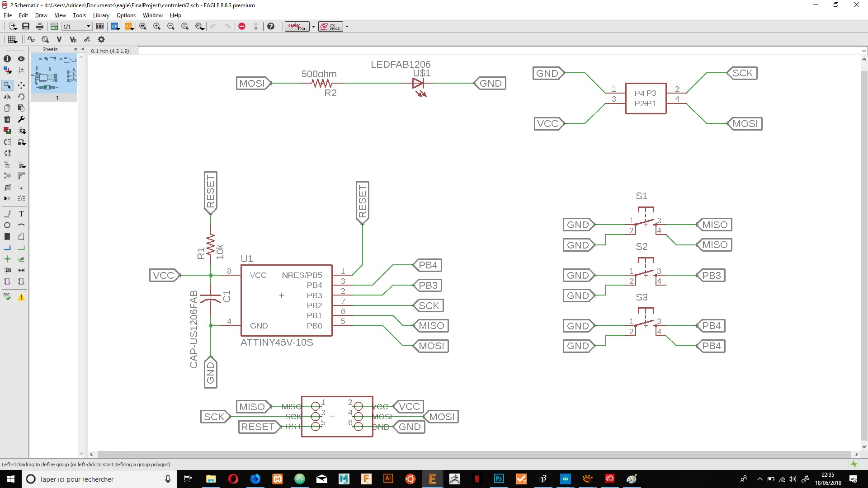The image size is (868, 488).
Task: Toggle the Show (eye) tool
Action: pos(21,59)
